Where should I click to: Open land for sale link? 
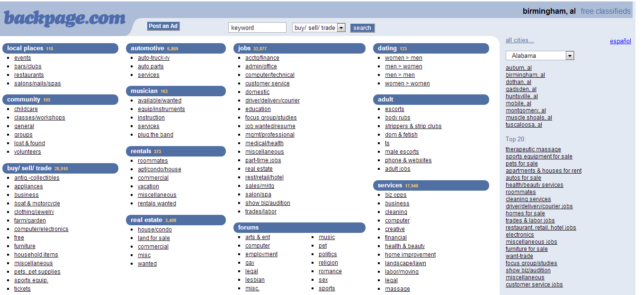154,238
